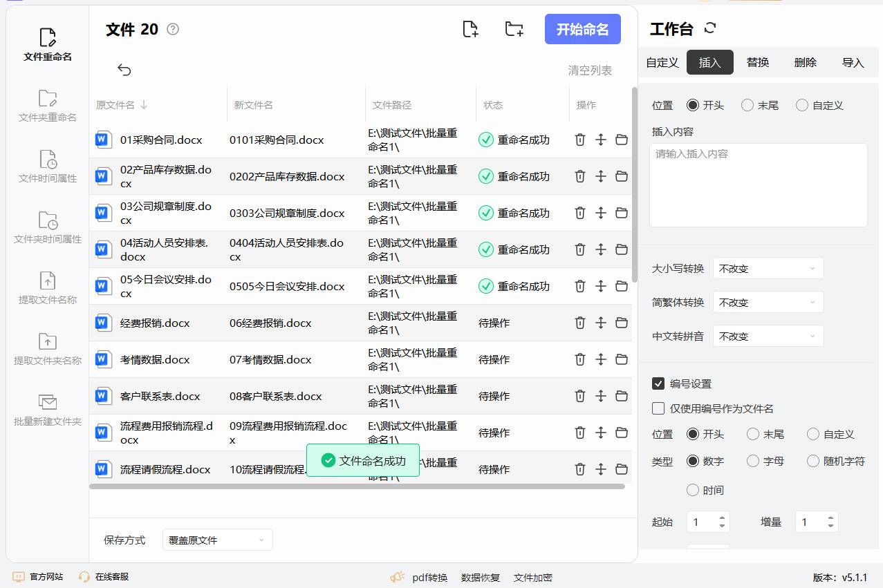Click the 清空列表 link
The height and width of the screenshot is (588, 883).
[590, 70]
